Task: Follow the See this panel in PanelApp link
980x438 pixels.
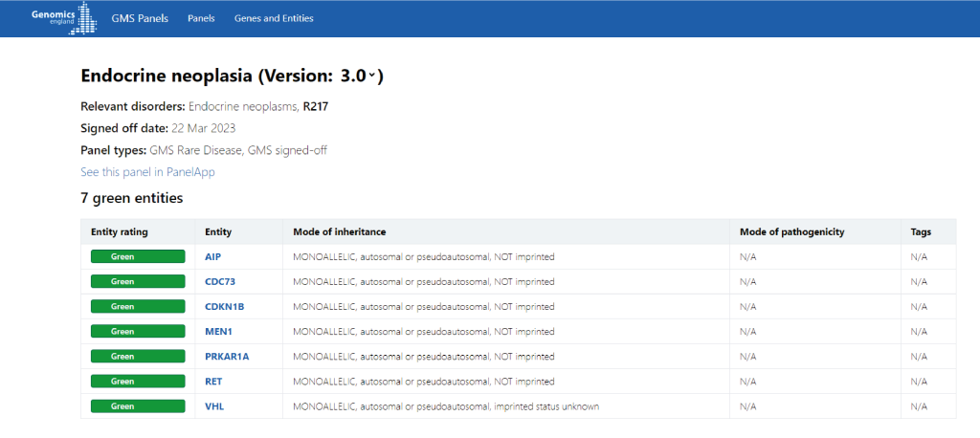Action: coord(147,172)
